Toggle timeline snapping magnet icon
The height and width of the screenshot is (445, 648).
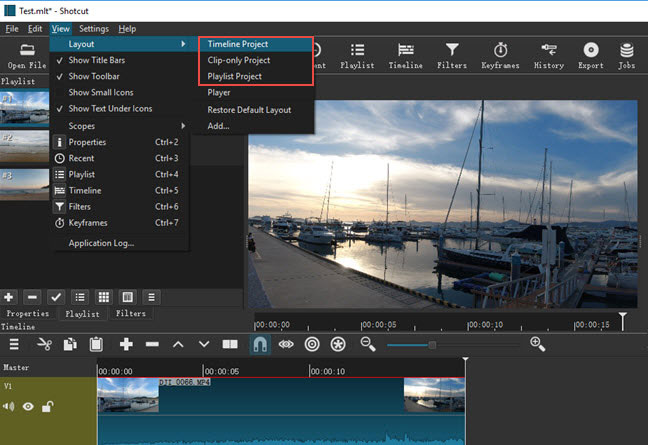(x=259, y=344)
